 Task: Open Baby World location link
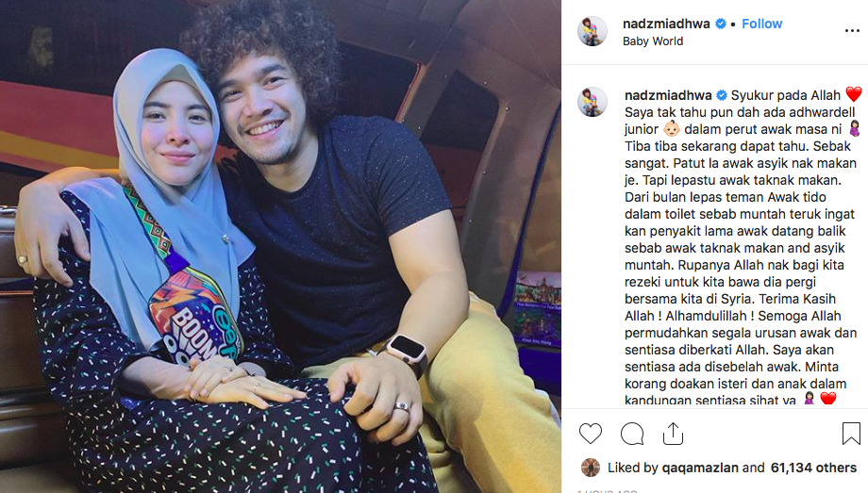653,41
